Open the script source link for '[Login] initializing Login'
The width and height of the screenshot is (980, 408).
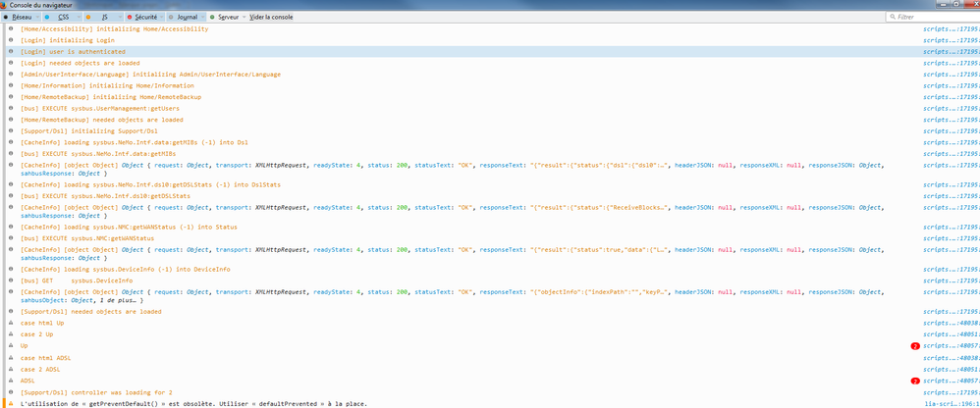951,40
